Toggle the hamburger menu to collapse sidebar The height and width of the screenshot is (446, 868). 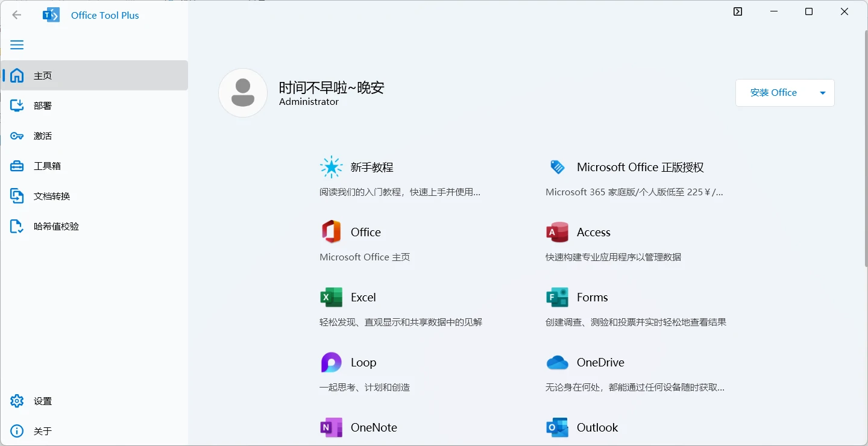(x=17, y=45)
